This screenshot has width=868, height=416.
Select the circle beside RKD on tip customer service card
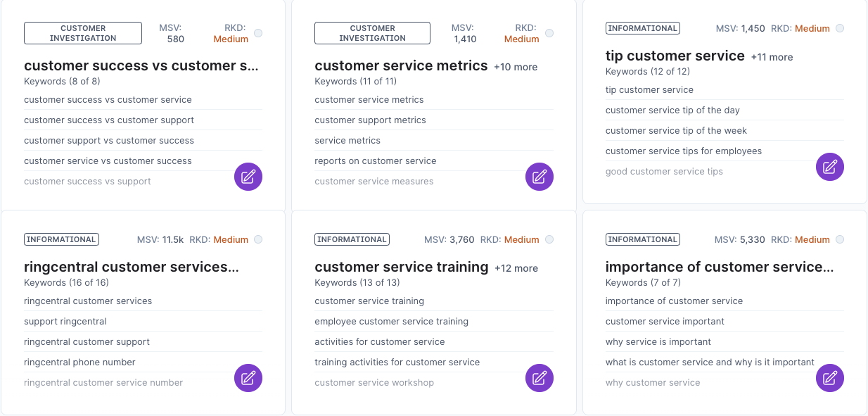tap(840, 27)
